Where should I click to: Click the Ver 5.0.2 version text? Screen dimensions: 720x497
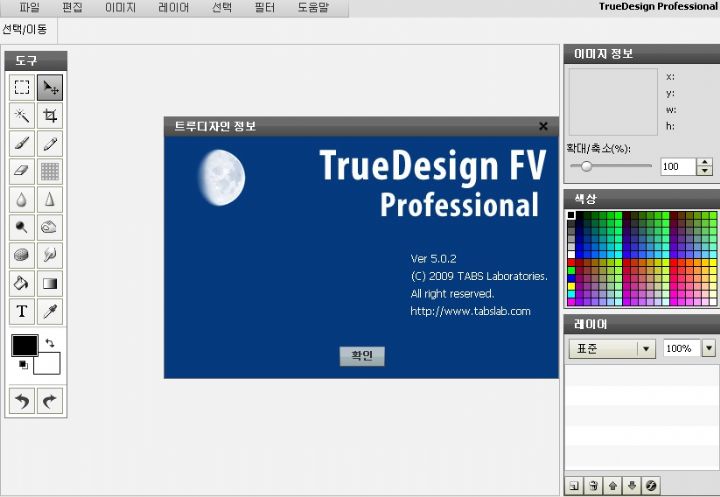pos(433,259)
